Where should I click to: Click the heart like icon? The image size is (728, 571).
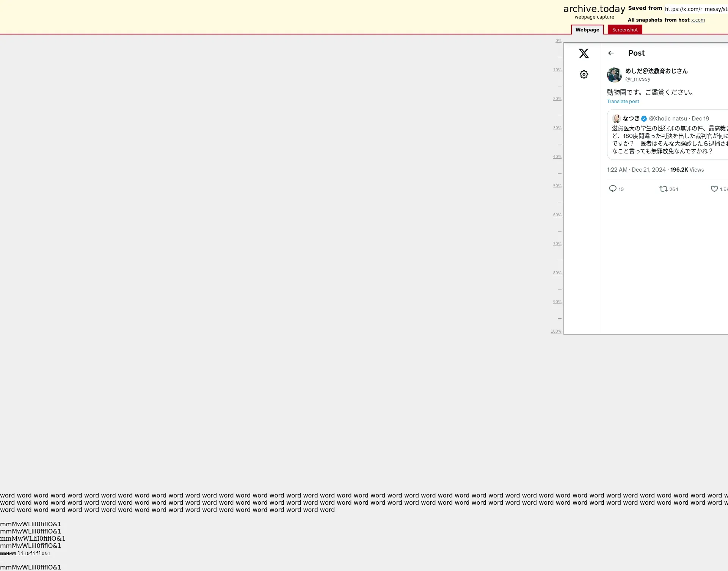[714, 189]
